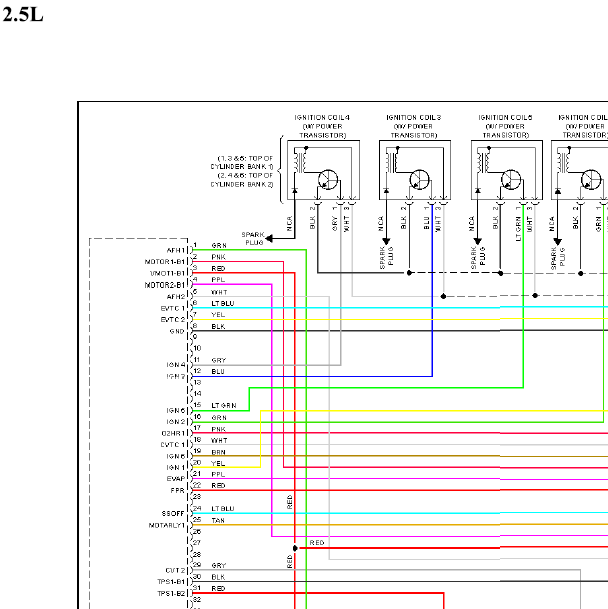Click the transistor symbol in Ignition Coil 3
The width and height of the screenshot is (608, 609).
[419, 180]
